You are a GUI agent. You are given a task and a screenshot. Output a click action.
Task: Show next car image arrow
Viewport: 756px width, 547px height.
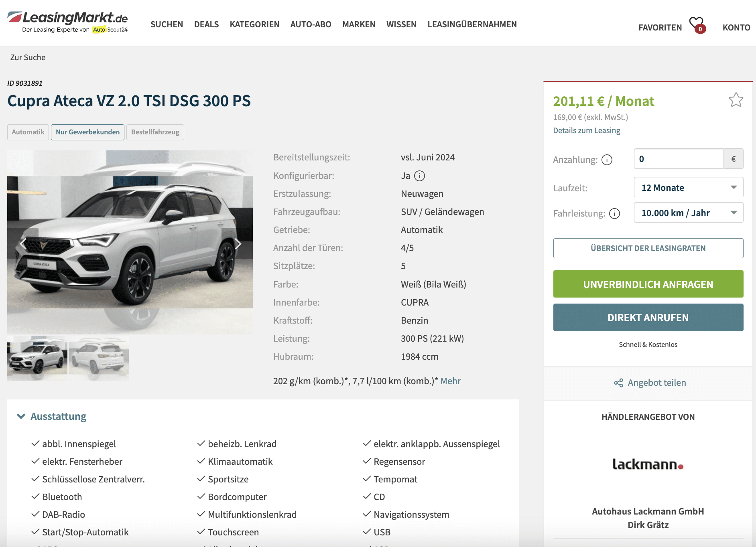coord(238,243)
